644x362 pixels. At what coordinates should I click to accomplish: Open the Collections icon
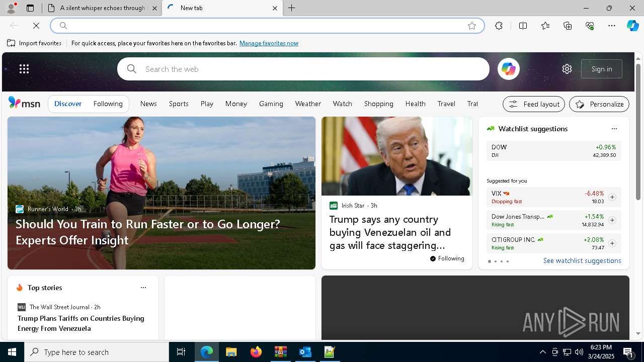tap(568, 26)
